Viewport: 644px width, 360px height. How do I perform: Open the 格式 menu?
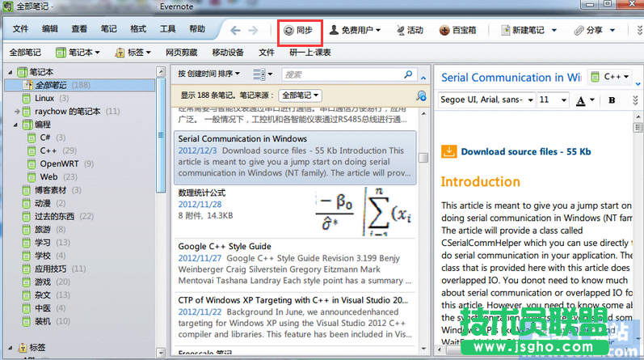pos(138,29)
